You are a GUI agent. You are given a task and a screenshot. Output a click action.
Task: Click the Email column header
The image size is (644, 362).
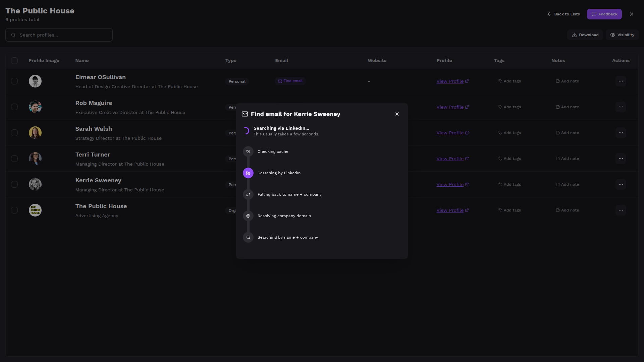click(282, 61)
